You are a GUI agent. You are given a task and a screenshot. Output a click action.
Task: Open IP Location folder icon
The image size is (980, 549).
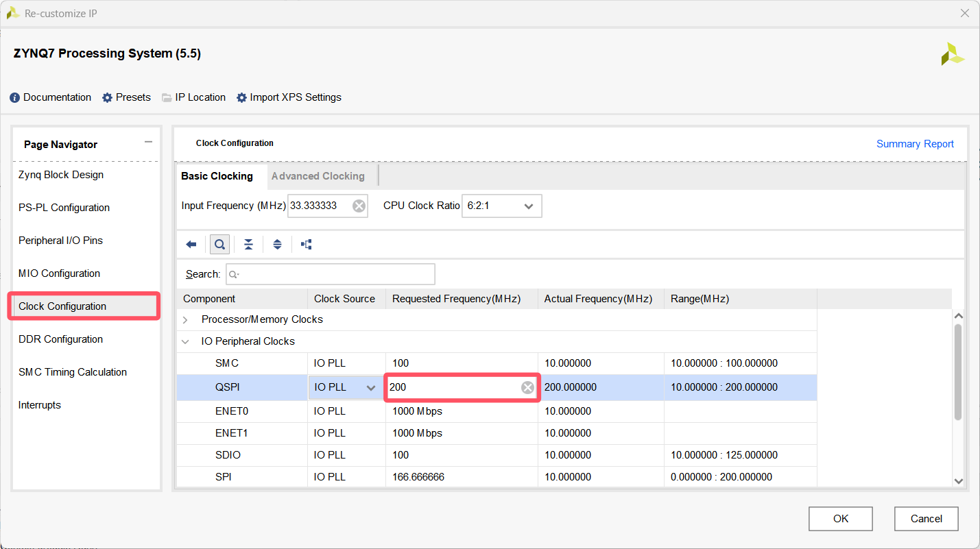pyautogui.click(x=167, y=98)
